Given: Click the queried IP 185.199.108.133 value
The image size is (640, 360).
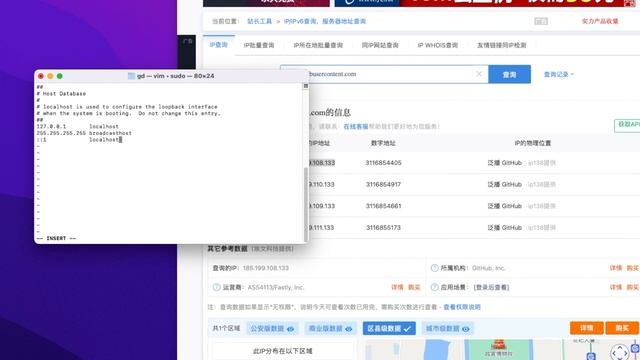Looking at the screenshot, I should point(266,268).
